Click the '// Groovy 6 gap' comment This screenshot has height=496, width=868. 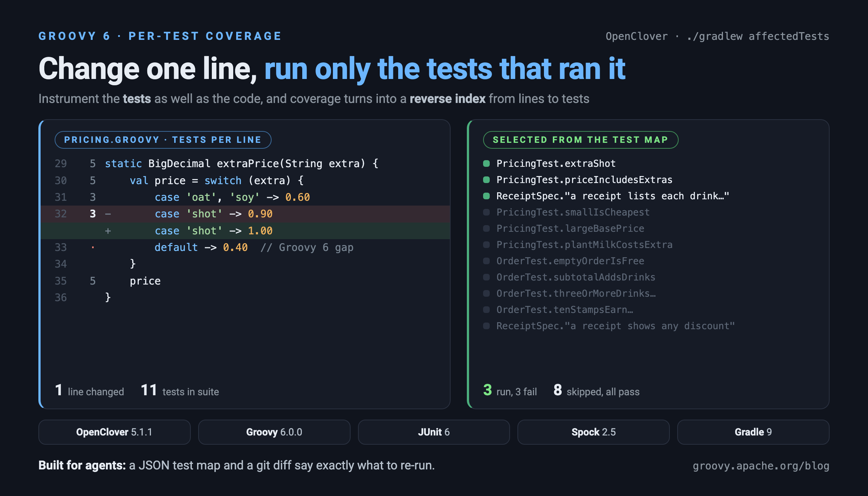pos(307,248)
